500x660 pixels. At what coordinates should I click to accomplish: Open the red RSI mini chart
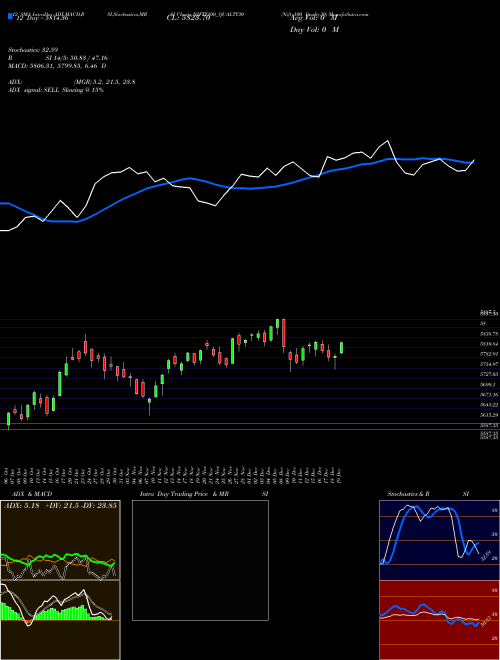[x=439, y=620]
